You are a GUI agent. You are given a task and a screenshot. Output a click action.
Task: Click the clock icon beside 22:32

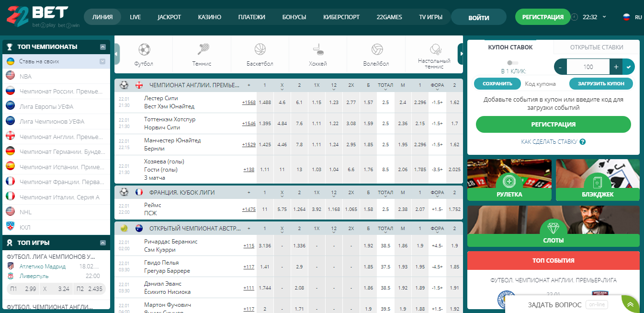tap(575, 17)
